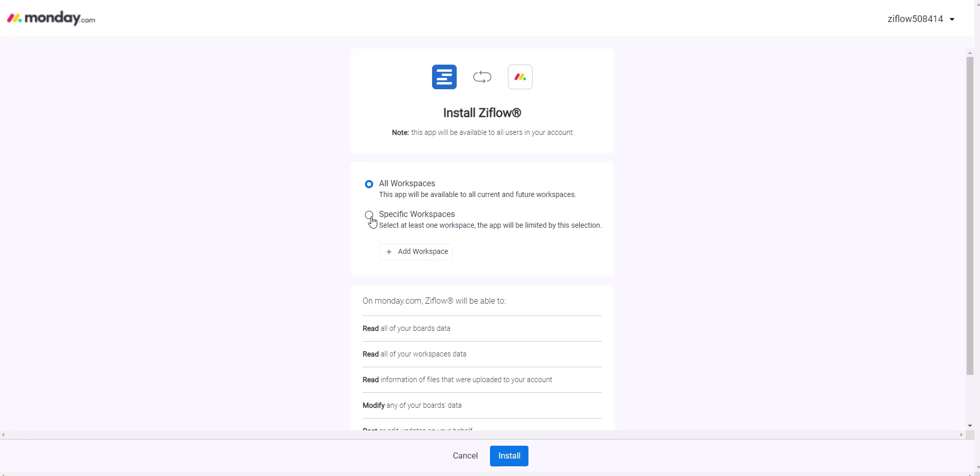Click 'On monday.com, Ziflow® will be able to'
This screenshot has height=476, width=980.
click(434, 301)
